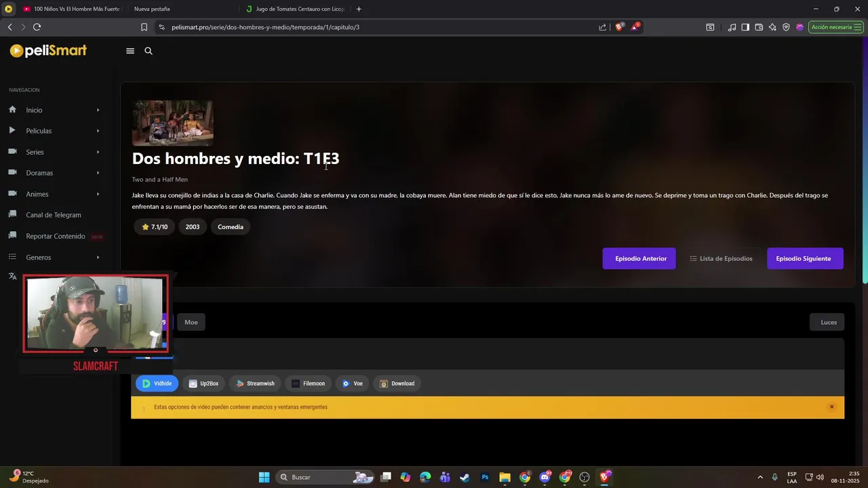Toggle the browser sidebar panel icon
The width and height of the screenshot is (868, 488).
point(745,27)
